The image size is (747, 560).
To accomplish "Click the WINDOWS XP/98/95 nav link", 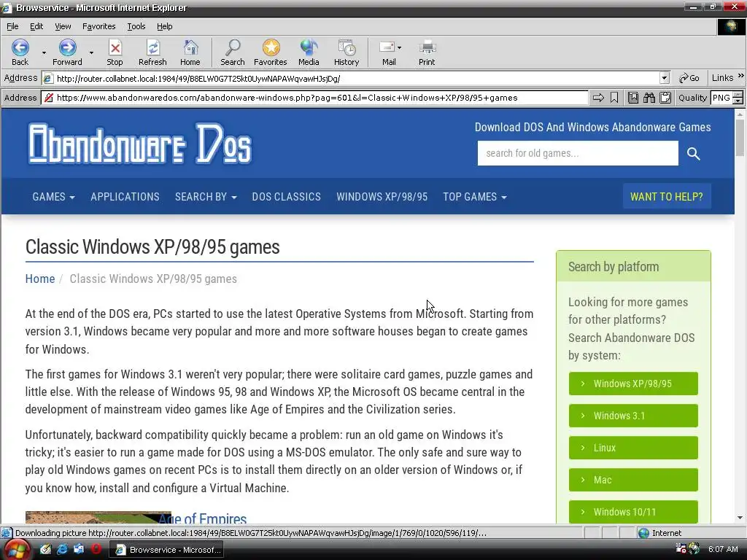I will tap(382, 197).
